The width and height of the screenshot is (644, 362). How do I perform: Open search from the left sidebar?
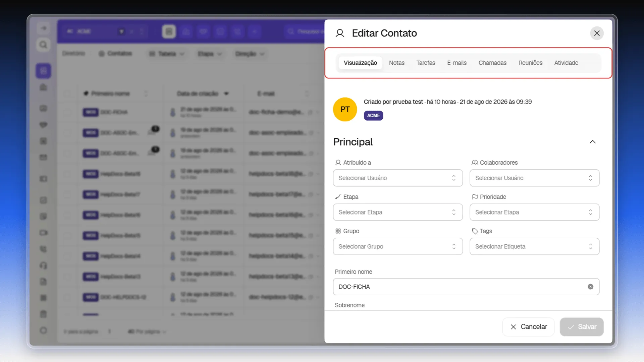pos(43,45)
